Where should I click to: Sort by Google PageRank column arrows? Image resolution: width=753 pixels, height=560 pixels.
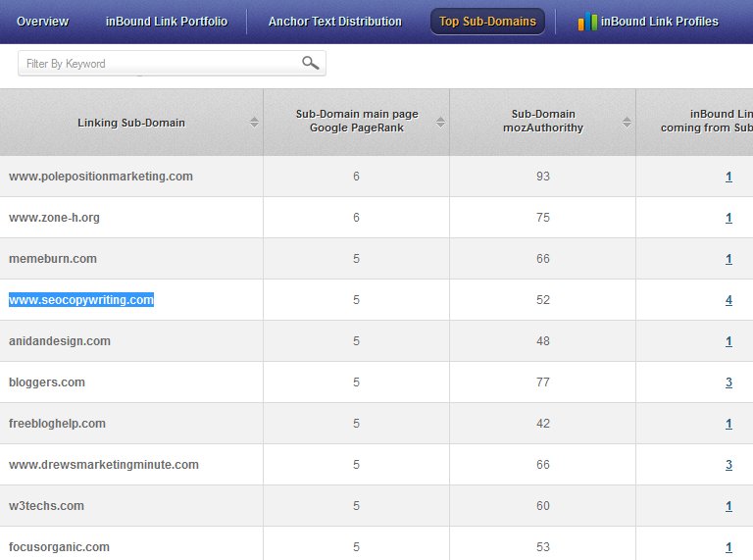(440, 123)
